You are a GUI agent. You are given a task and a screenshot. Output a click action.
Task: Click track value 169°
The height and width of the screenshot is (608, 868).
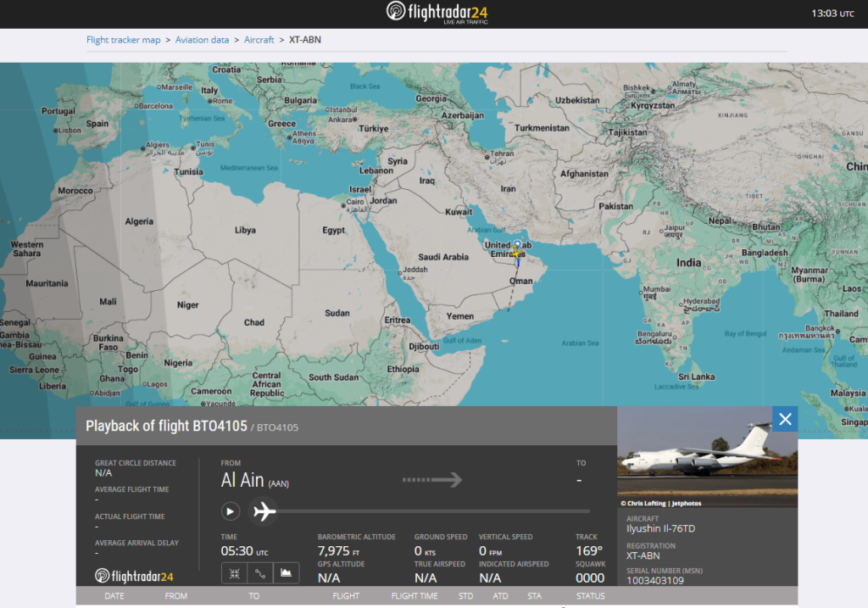(x=589, y=551)
